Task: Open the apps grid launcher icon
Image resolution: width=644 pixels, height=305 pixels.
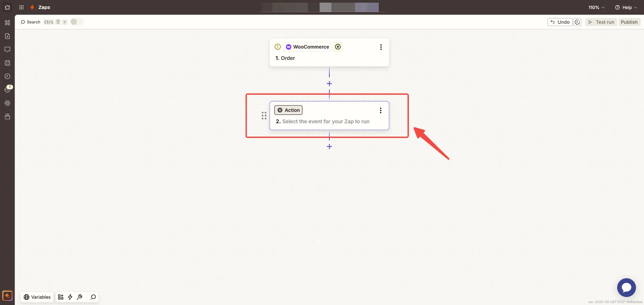Action: [x=21, y=7]
